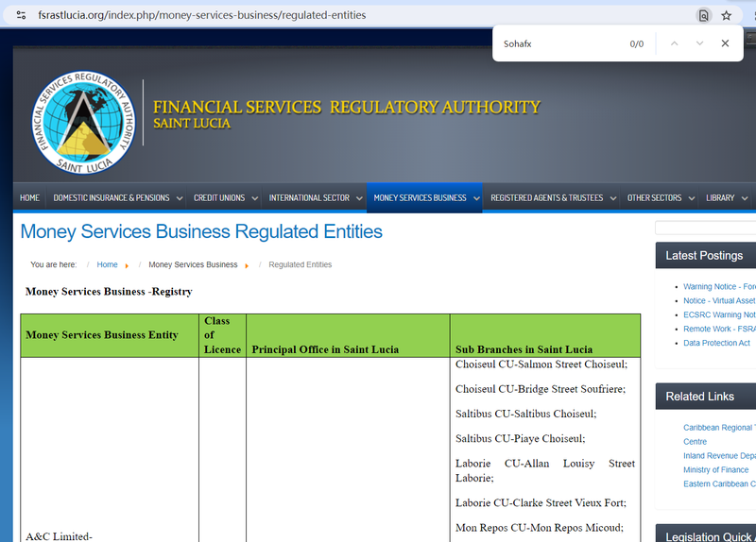Click Mon Repos CU-Mon Repos Micoud text

(540, 528)
